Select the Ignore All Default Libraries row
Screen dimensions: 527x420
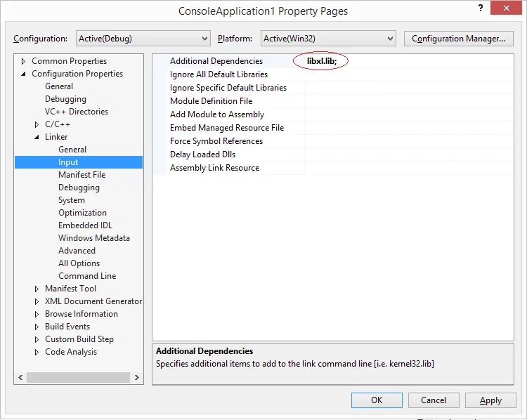tap(333, 74)
